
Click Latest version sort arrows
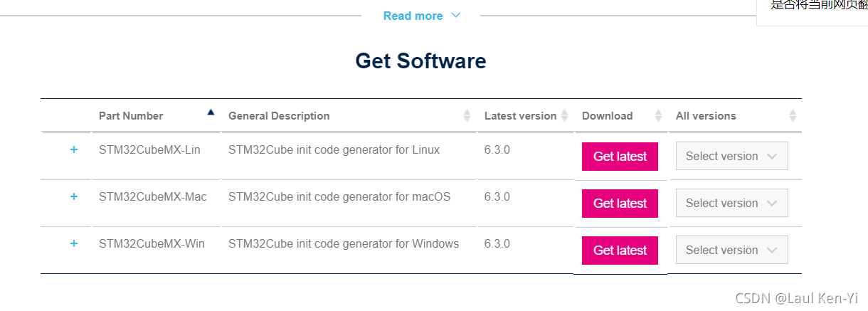coord(564,115)
